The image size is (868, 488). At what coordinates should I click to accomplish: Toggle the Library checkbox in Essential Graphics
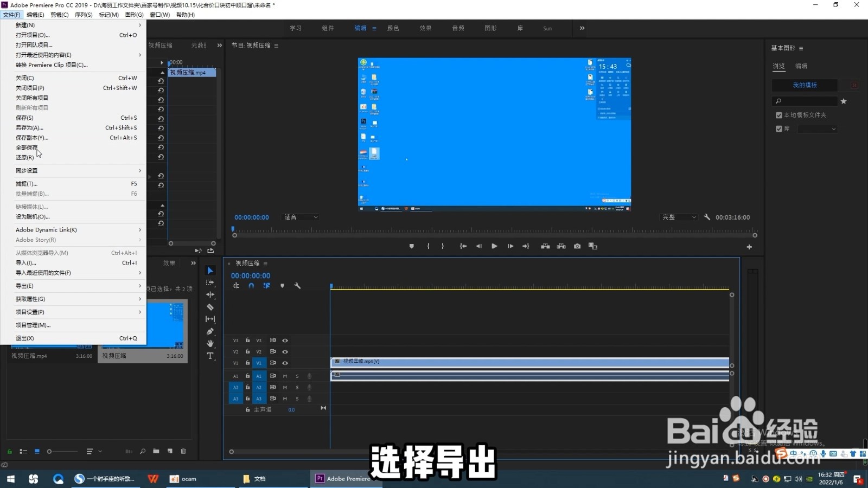(x=779, y=129)
